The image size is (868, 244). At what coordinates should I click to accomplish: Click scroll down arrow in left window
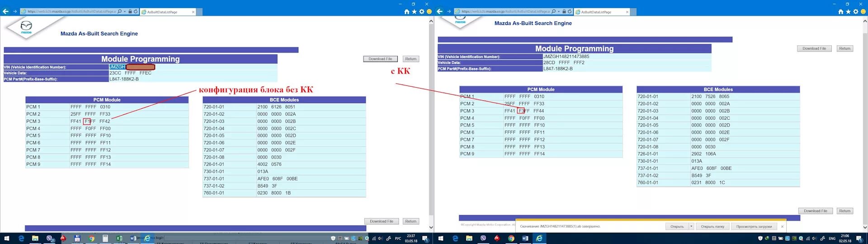[x=431, y=228]
